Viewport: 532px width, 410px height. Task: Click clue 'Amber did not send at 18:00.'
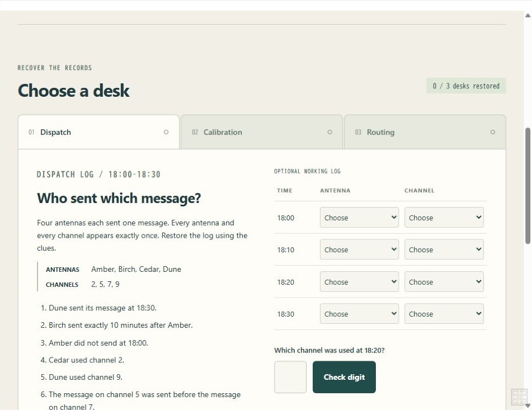tap(98, 343)
